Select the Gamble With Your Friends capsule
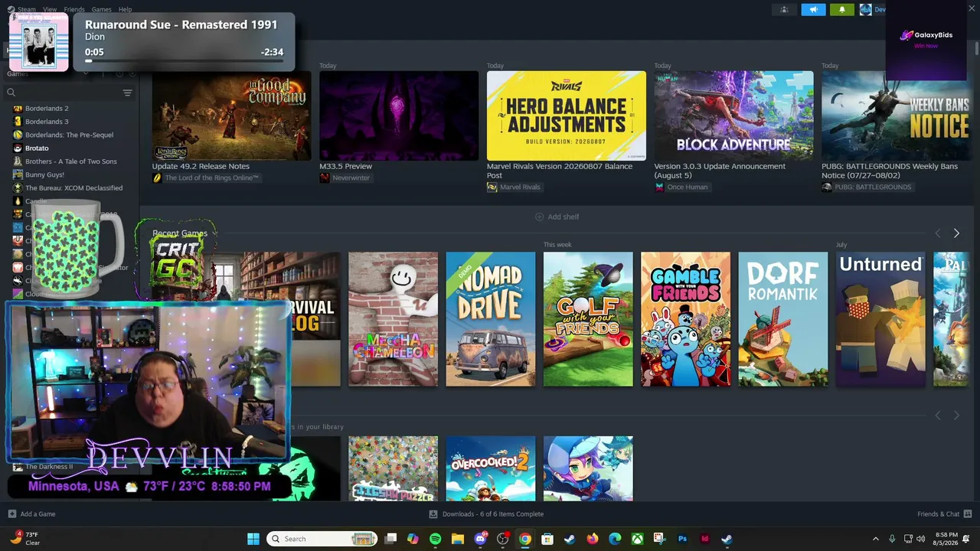The height and width of the screenshot is (551, 980). click(x=686, y=319)
